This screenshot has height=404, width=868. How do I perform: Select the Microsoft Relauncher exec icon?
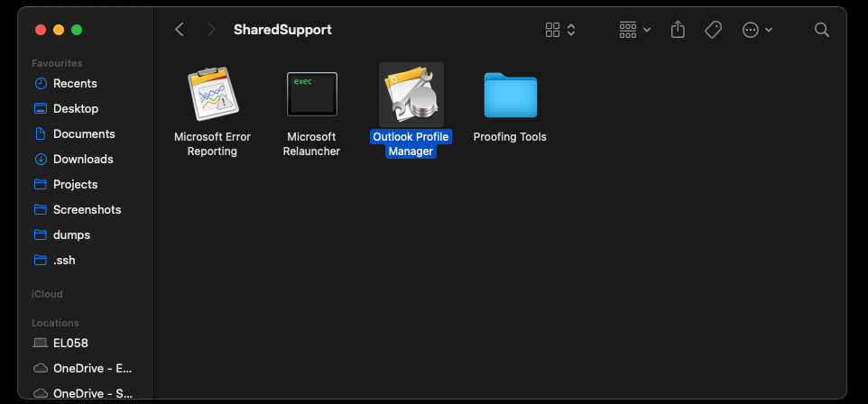311,95
